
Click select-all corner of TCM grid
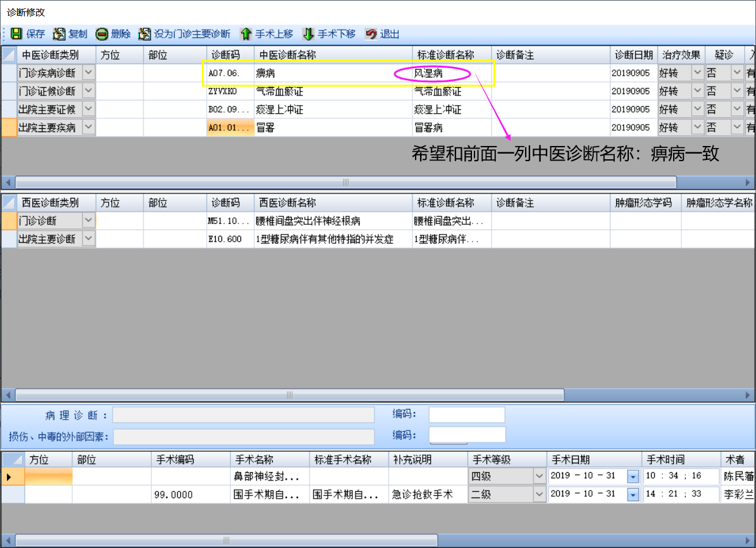[9, 55]
